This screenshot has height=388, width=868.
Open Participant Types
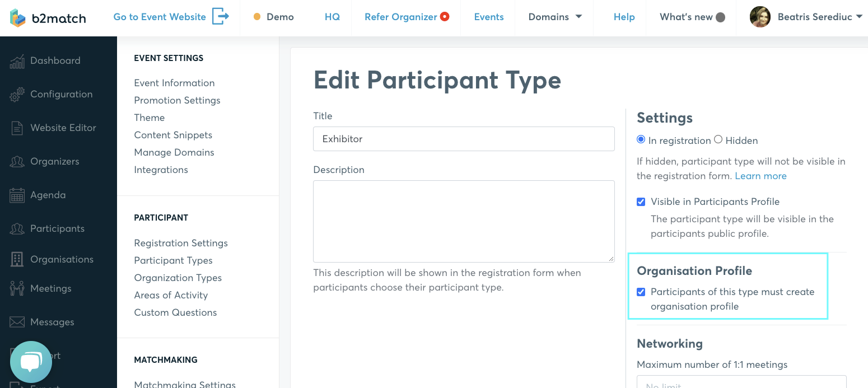click(173, 260)
